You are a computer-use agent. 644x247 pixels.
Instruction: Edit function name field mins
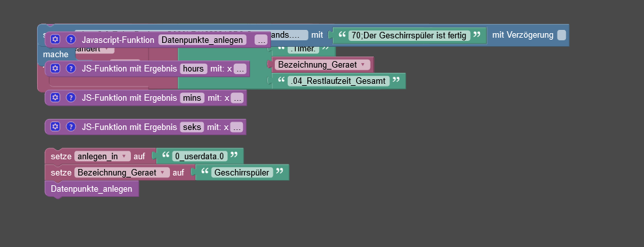point(192,97)
